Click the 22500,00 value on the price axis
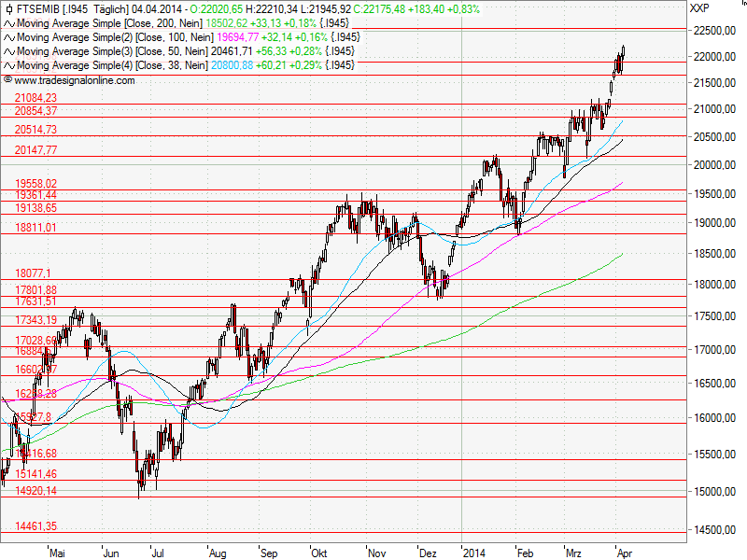 tap(713, 30)
